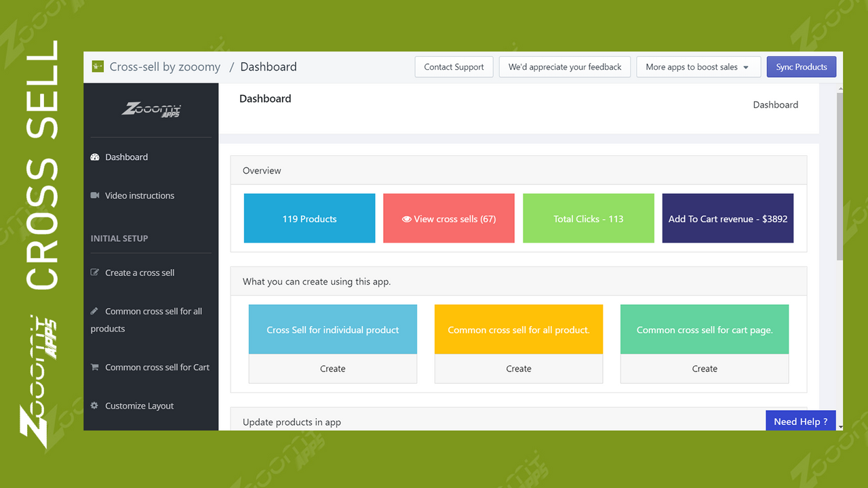Click Create under Common cross sell for cart page

tap(705, 369)
